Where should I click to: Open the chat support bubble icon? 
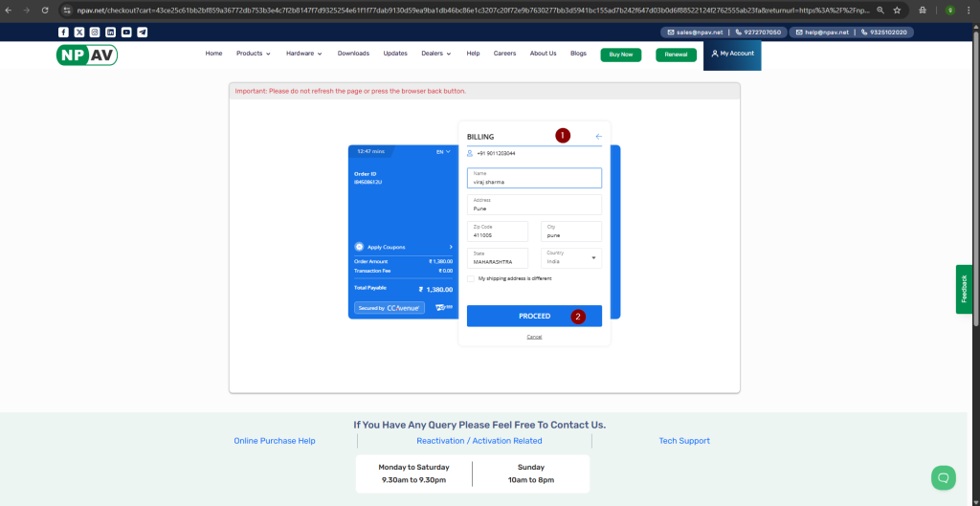(x=944, y=477)
